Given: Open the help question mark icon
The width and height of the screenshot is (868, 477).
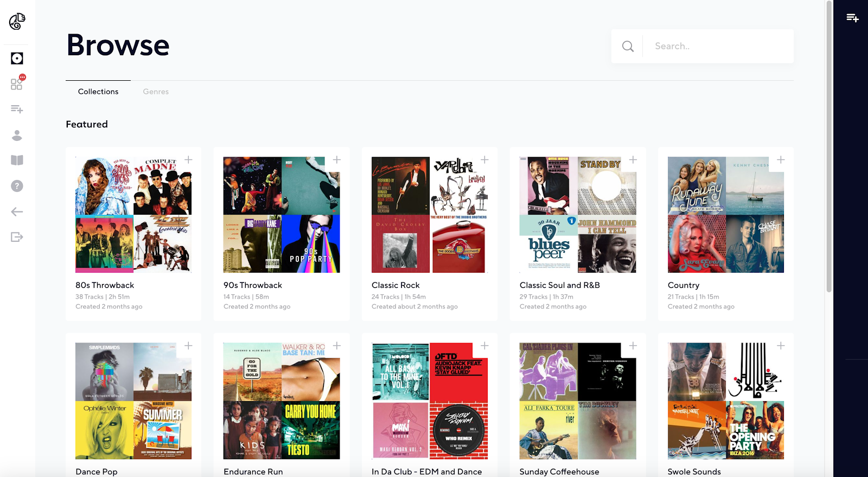Looking at the screenshot, I should pos(17,186).
